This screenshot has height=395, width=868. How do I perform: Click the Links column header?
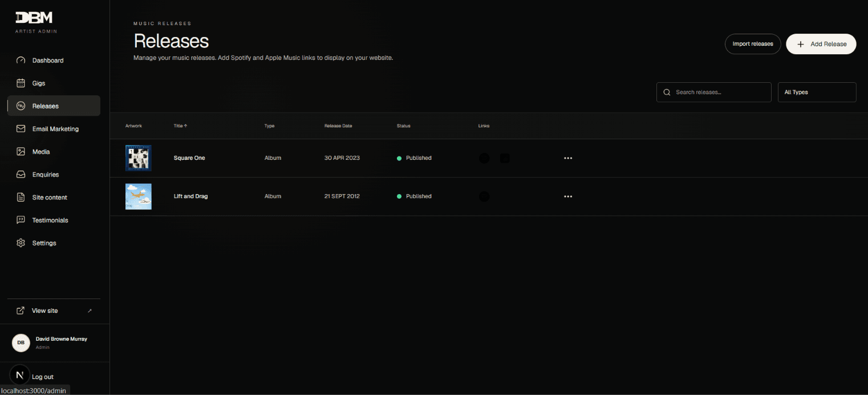point(484,126)
